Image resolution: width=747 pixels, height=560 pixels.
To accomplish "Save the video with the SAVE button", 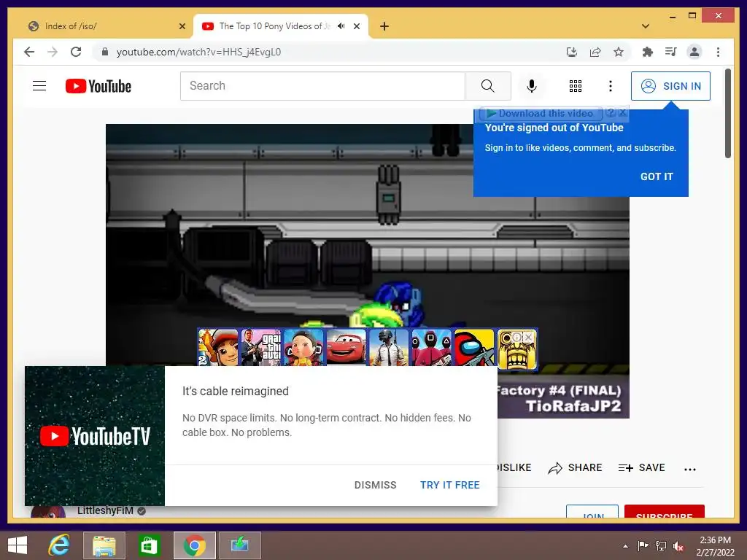I will (641, 467).
